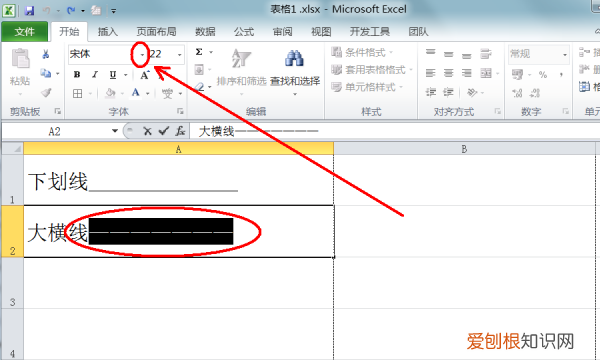Image resolution: width=600 pixels, height=360 pixels.
Task: Toggle Middle Align
Action: coord(448,54)
